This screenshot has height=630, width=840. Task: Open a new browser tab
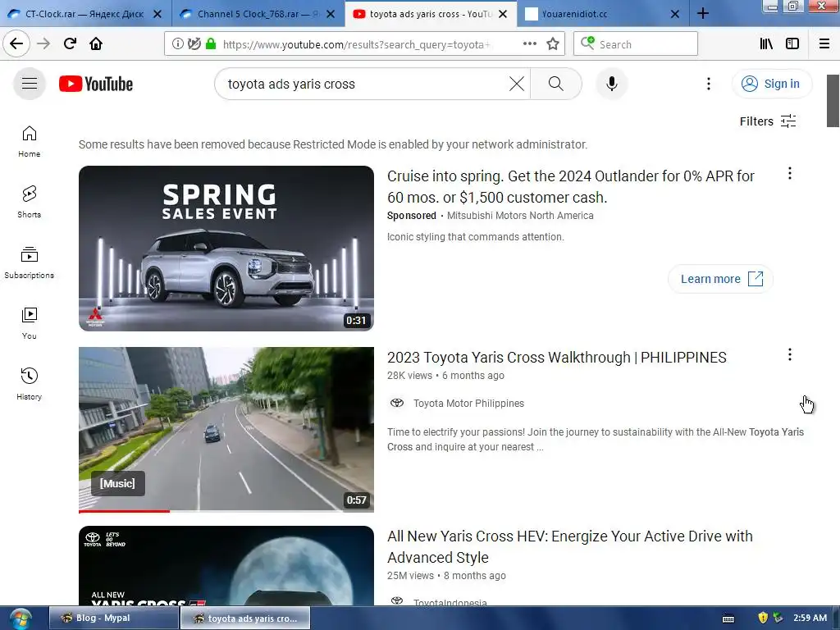703,13
